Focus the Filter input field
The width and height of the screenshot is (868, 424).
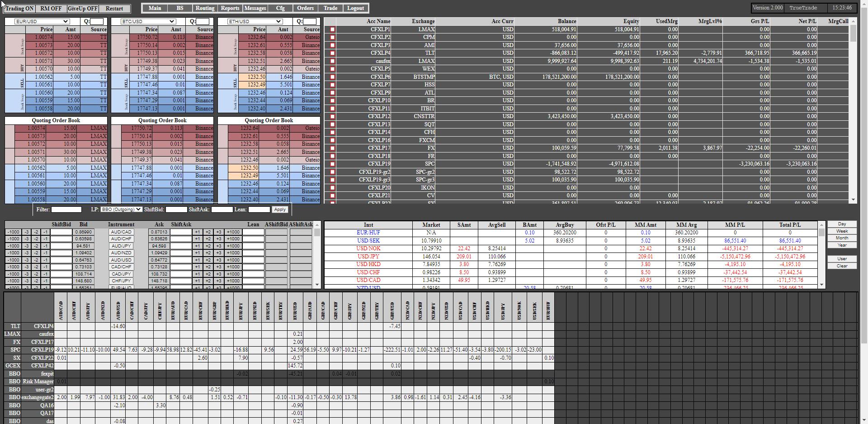[x=66, y=210]
